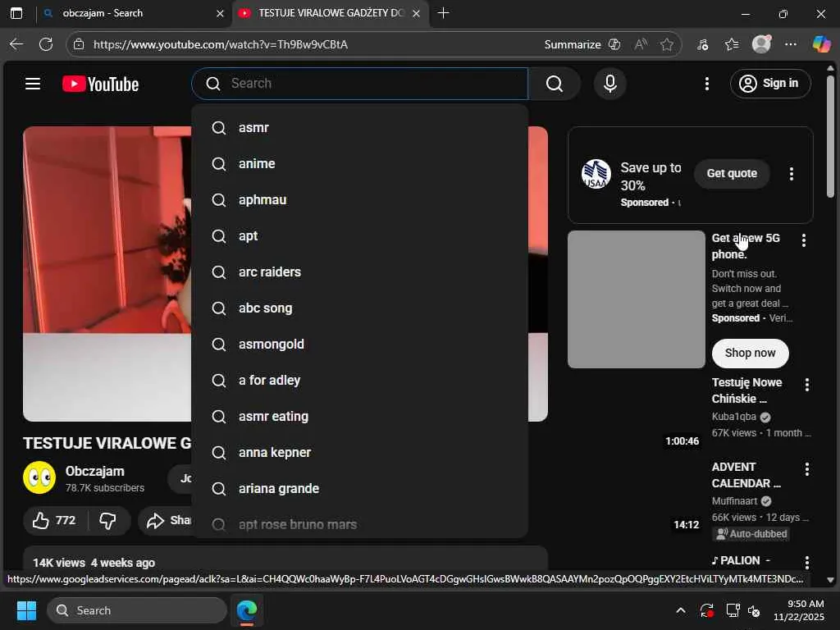The image size is (840, 630).
Task: Open 'Testuję Nowe Chińskie' video title
Action: [x=746, y=390]
